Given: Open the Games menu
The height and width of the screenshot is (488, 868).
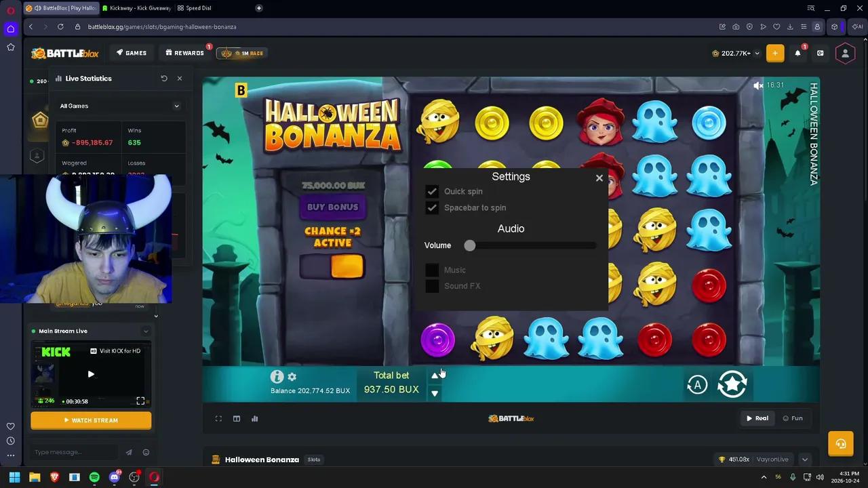Looking at the screenshot, I should [x=132, y=53].
